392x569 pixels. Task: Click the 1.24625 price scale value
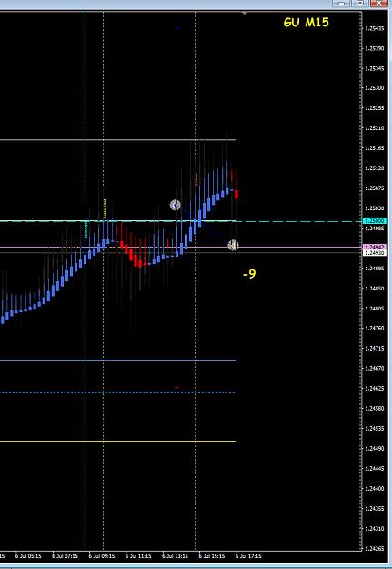pyautogui.click(x=375, y=388)
